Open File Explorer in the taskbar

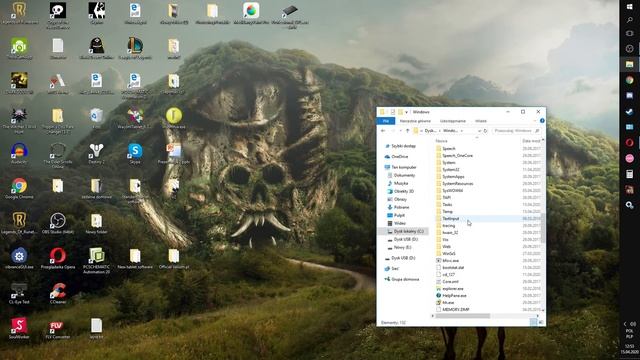(629, 64)
